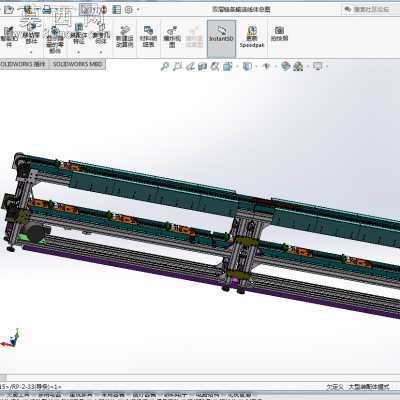Click the Section View icon
The image size is (400, 400).
click(203, 67)
